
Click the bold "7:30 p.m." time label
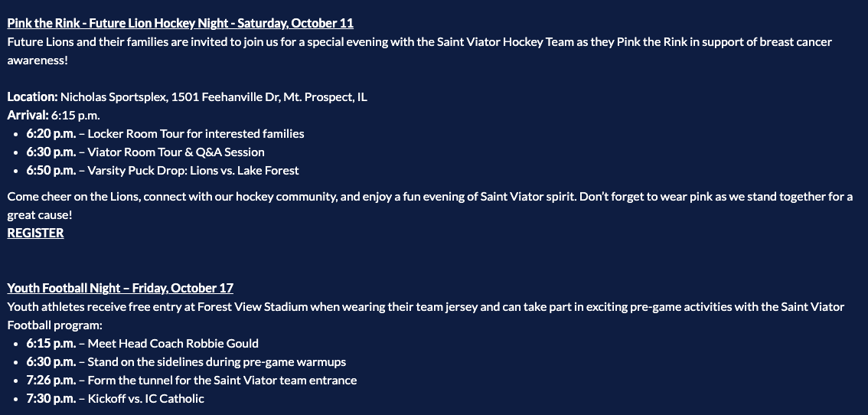(51, 398)
